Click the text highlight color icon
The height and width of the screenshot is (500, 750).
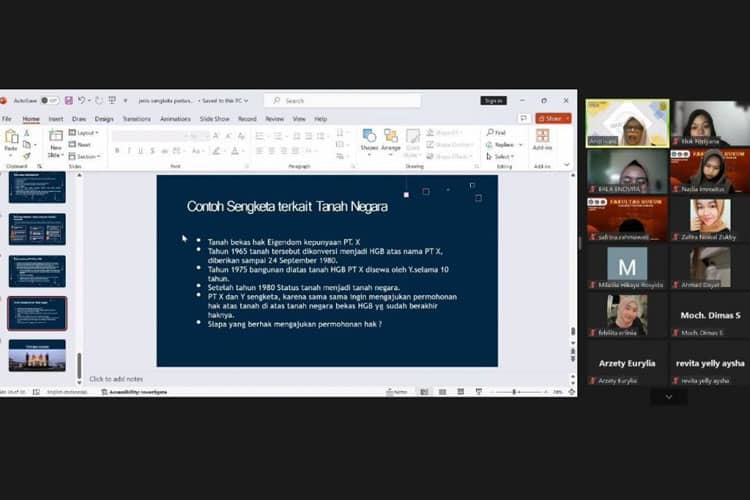(x=217, y=151)
